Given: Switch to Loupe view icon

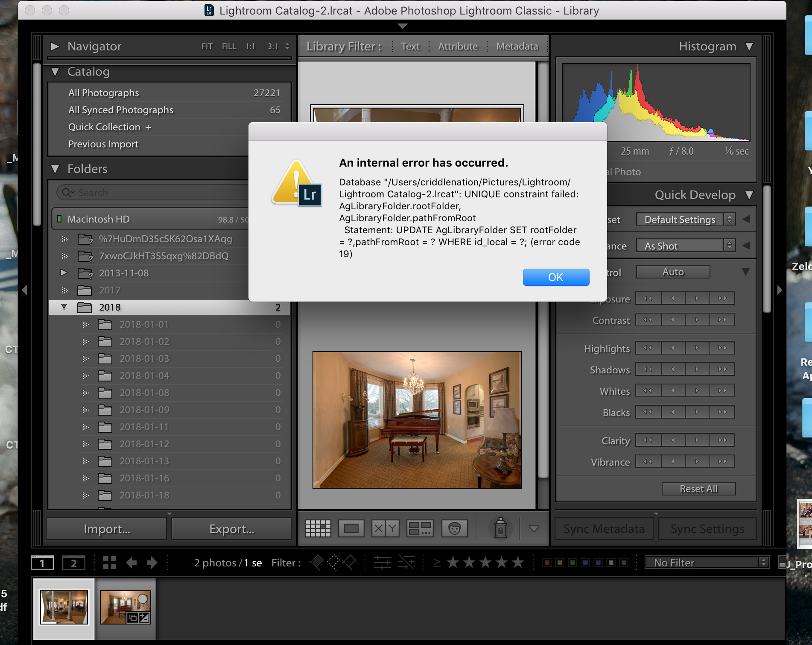Looking at the screenshot, I should pos(351,529).
